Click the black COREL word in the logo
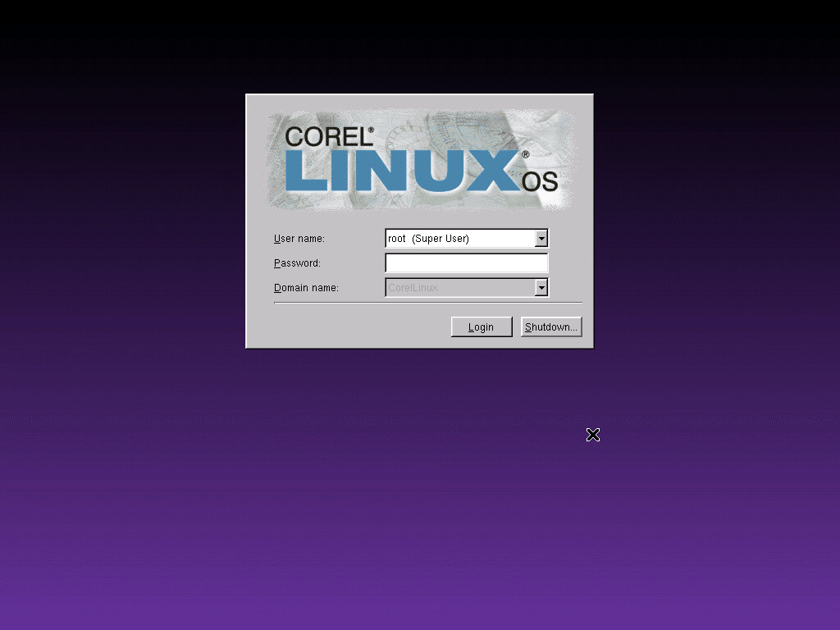840x630 pixels. 326,137
